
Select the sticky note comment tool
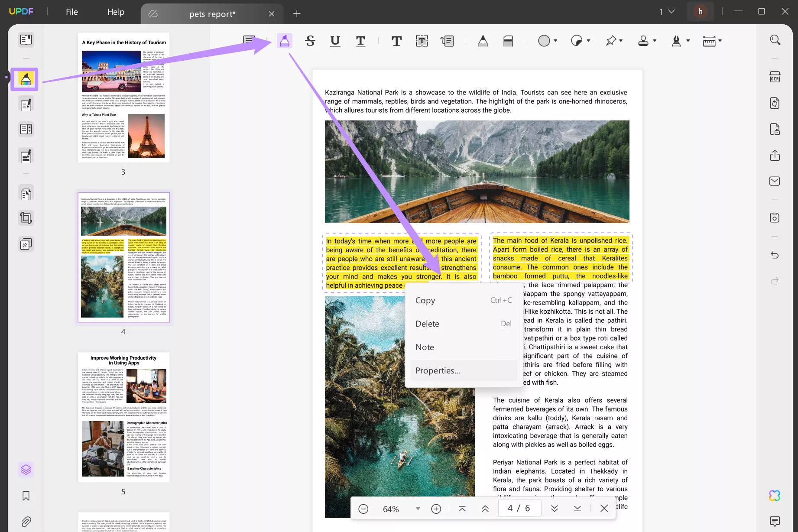tap(249, 41)
